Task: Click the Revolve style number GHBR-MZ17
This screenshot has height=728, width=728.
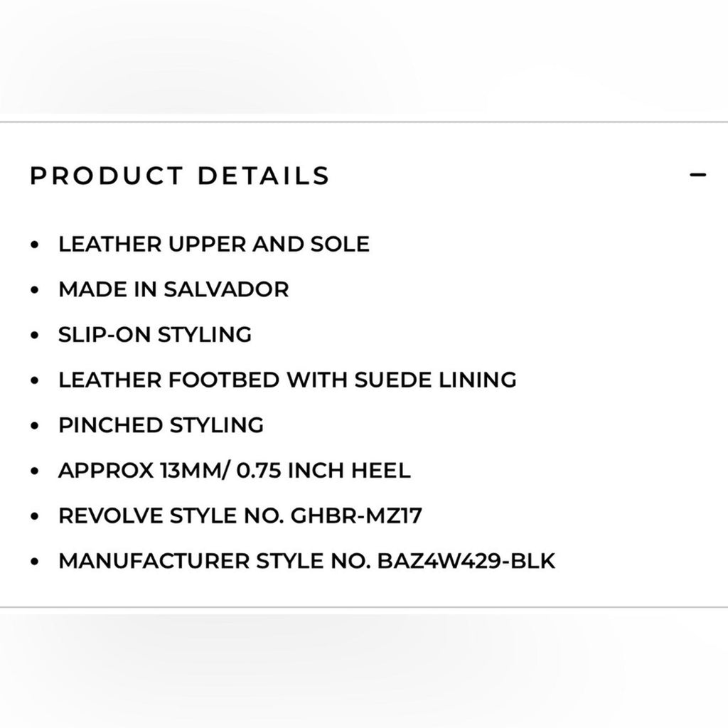Action: [x=357, y=516]
